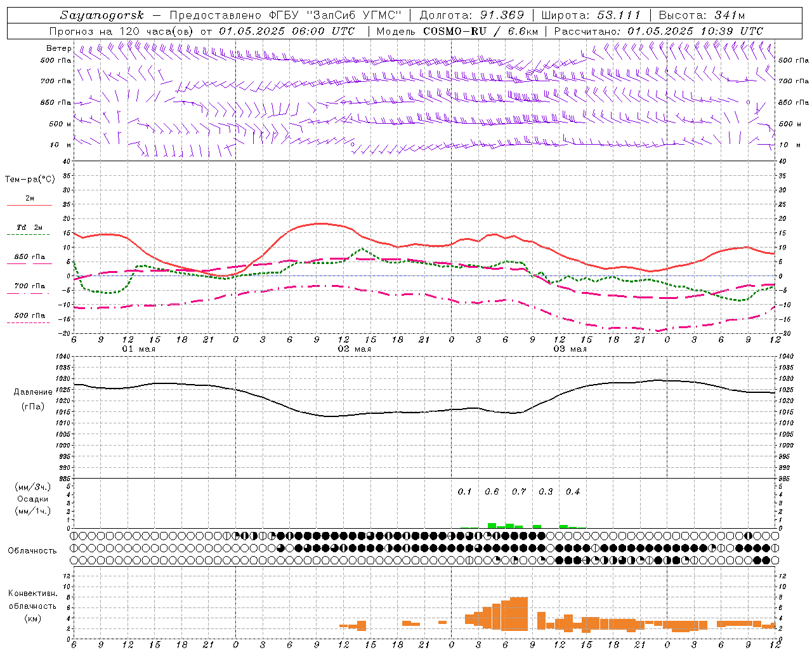Click the (км) convective cloud unit label
Screen dimensions: 812x650
pyautogui.click(x=32, y=618)
